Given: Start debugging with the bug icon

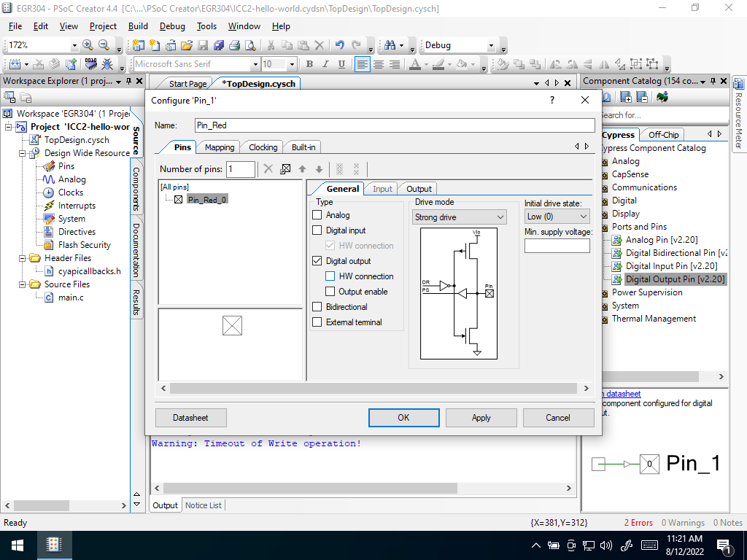Looking at the screenshot, I should [107, 64].
